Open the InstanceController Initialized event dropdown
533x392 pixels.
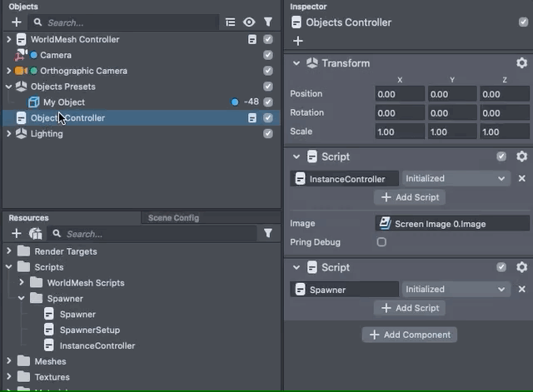point(455,178)
